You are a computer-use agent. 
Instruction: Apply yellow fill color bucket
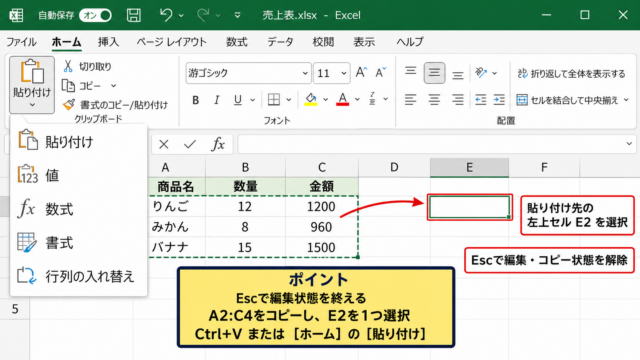tap(311, 100)
